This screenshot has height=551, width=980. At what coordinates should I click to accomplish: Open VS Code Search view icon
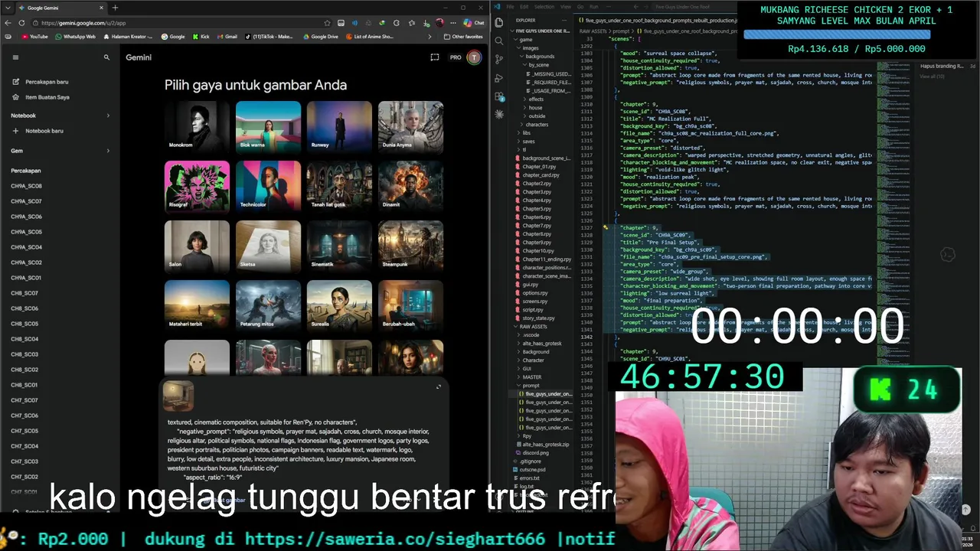[x=499, y=41]
